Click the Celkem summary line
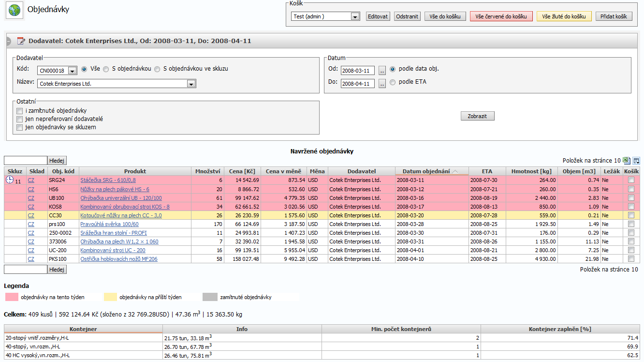 click(x=123, y=314)
